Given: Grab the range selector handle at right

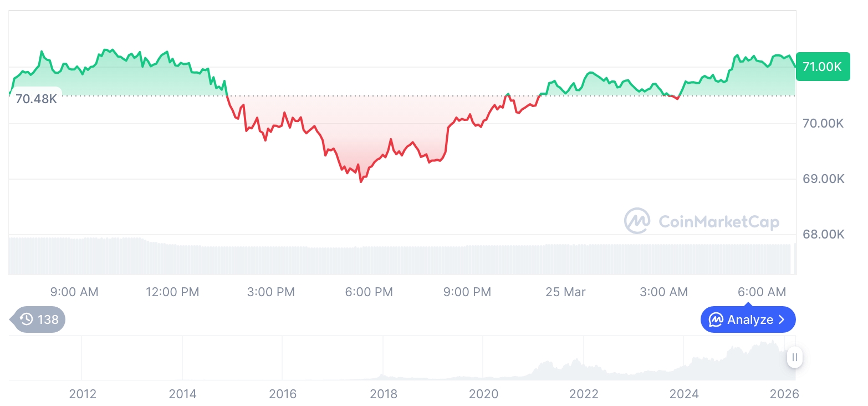Looking at the screenshot, I should [794, 357].
